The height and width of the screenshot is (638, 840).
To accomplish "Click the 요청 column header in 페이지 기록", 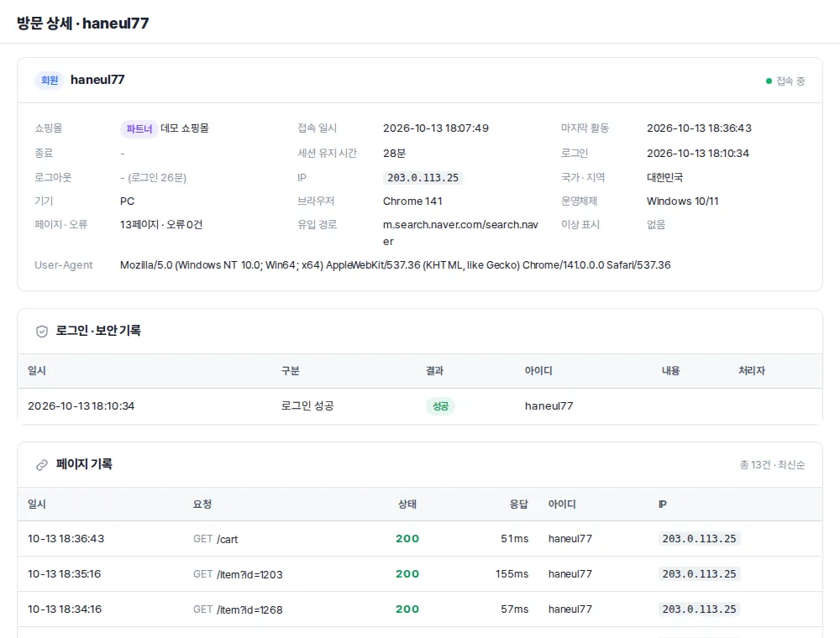I will tap(202, 505).
